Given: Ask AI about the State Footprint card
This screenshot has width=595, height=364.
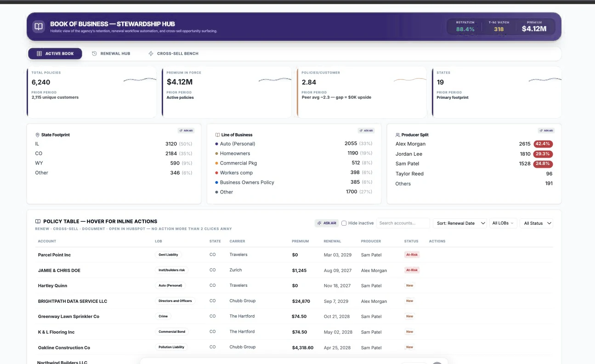Looking at the screenshot, I should point(186,131).
